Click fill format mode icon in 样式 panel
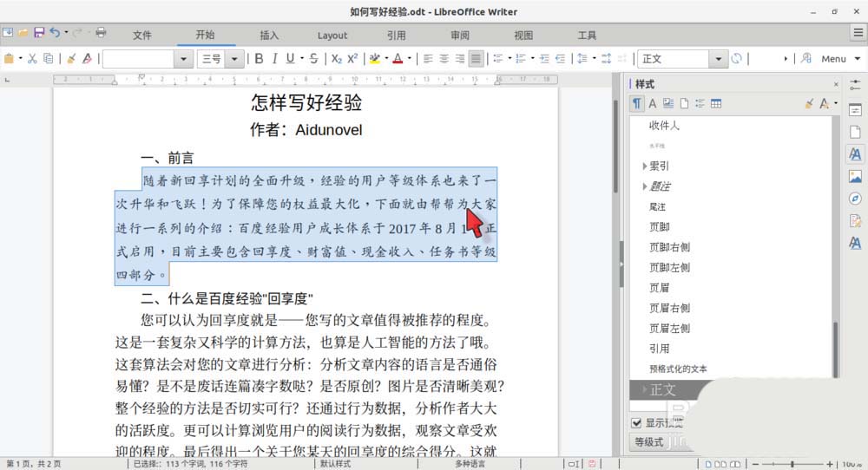868x470 pixels. pyautogui.click(x=809, y=103)
